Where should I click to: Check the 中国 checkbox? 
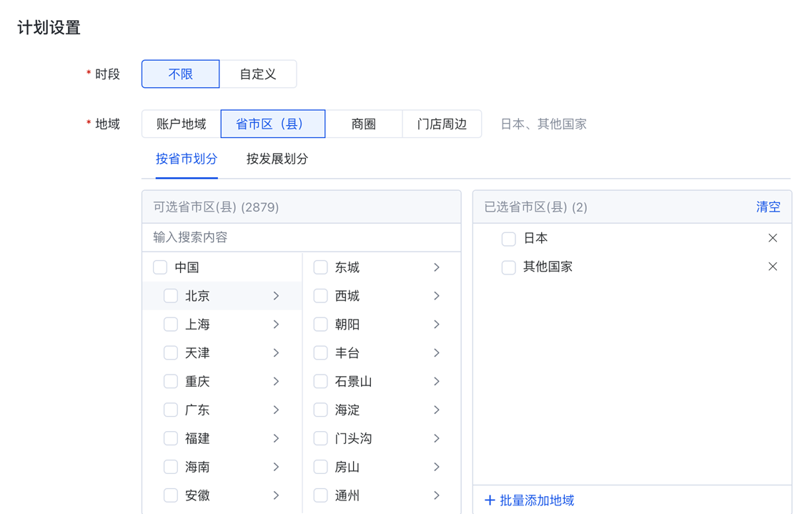point(160,267)
